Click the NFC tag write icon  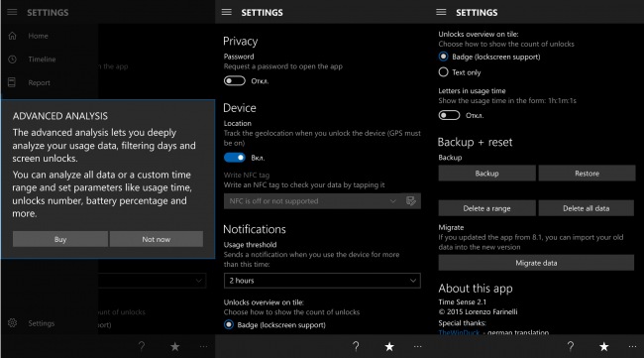(411, 201)
